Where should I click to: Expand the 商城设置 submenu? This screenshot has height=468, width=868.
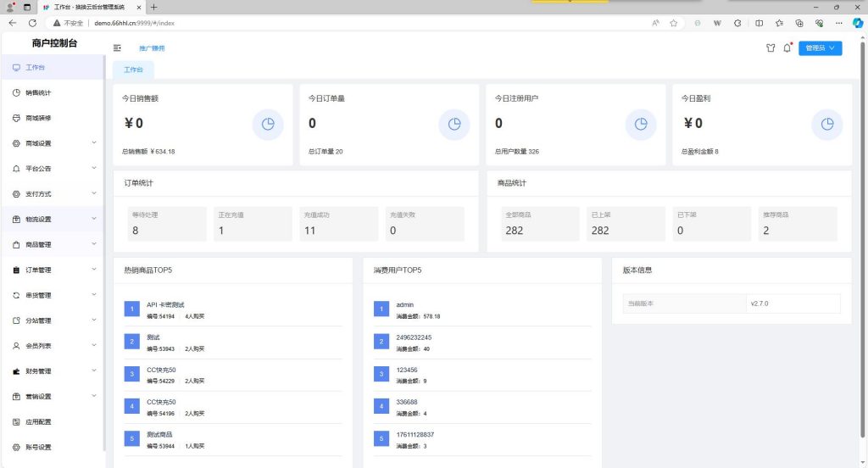pyautogui.click(x=93, y=143)
